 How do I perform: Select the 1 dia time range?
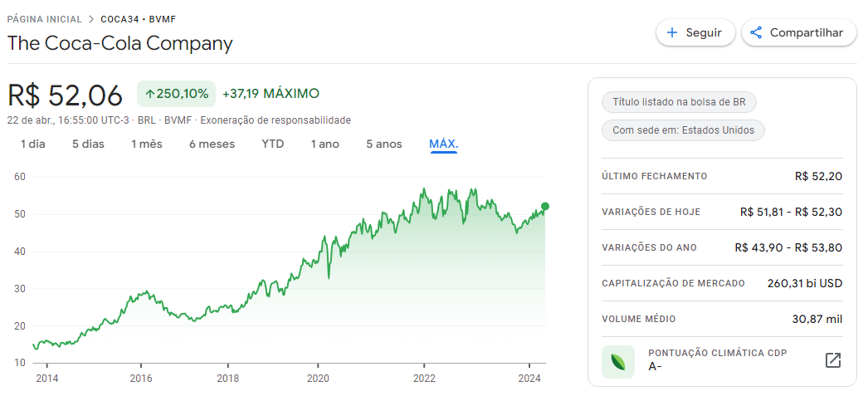pos(33,144)
